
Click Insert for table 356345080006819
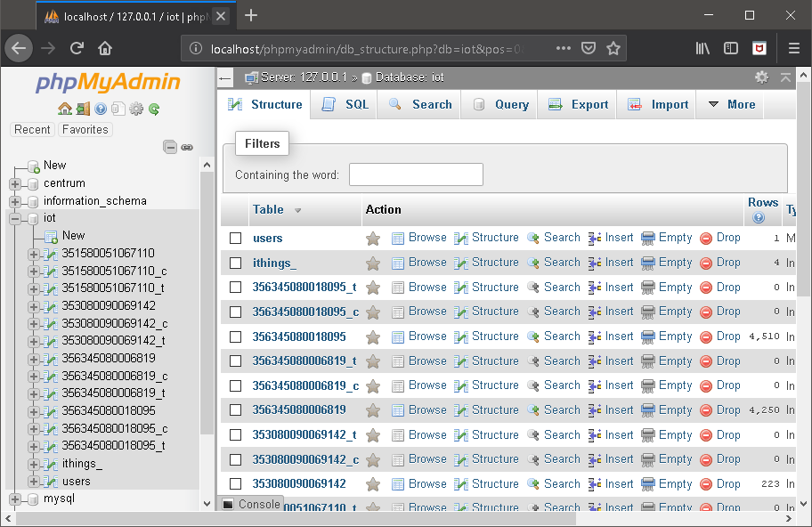[x=611, y=410]
